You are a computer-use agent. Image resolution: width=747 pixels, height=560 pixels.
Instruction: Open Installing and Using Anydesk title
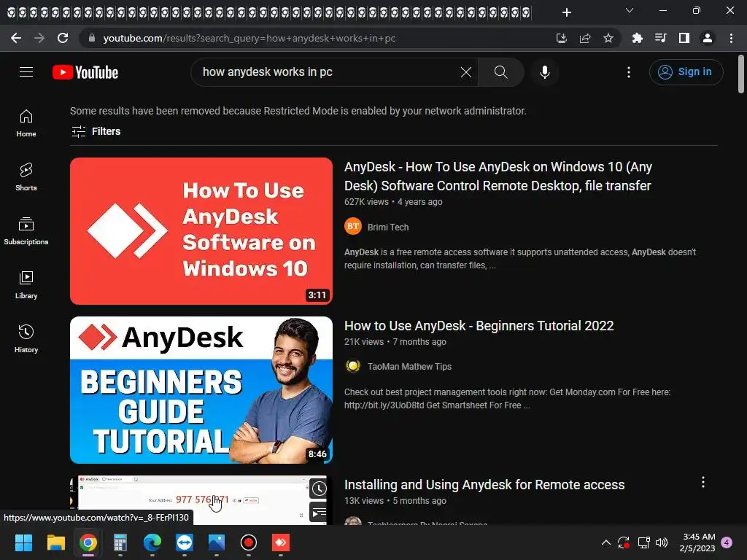[484, 485]
